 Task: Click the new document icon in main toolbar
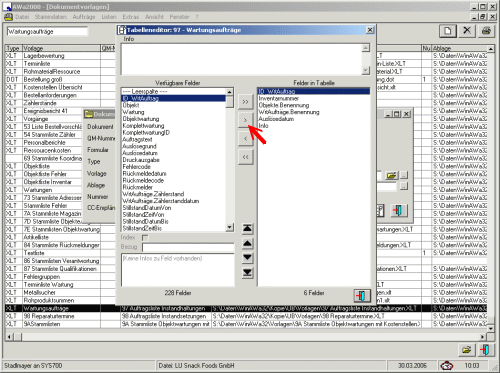click(x=448, y=31)
